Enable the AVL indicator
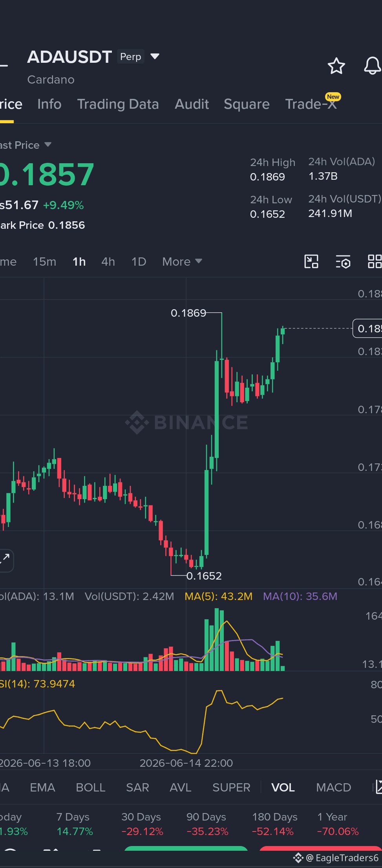The image size is (382, 868). (x=181, y=787)
